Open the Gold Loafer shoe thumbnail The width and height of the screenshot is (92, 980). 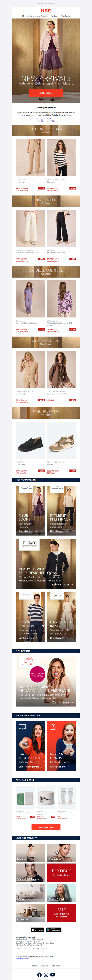(x=30, y=441)
